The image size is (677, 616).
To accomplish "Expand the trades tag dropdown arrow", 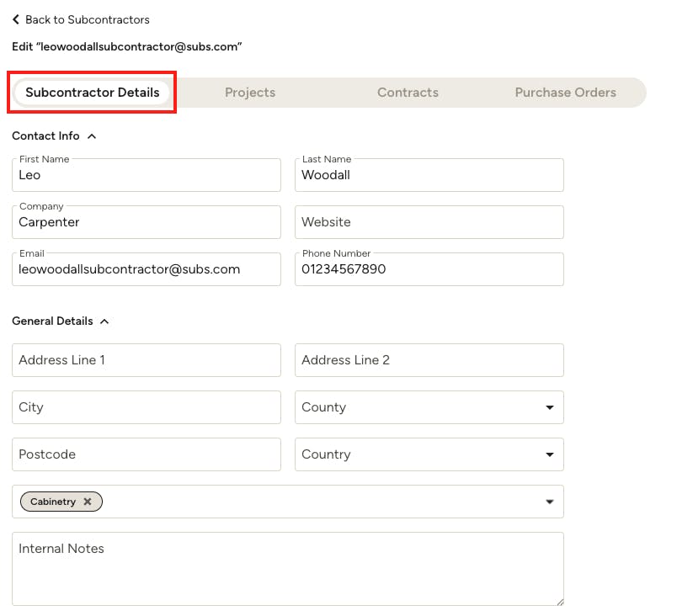I will tap(549, 502).
